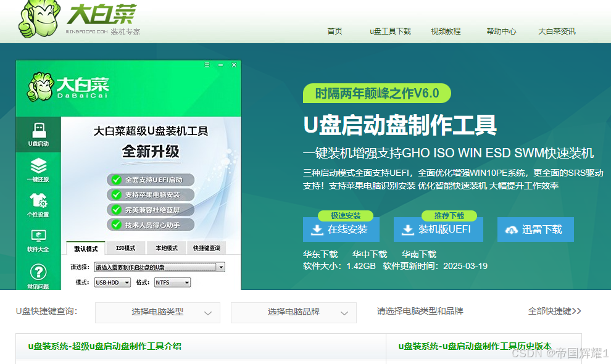This screenshot has height=364, width=611.
Task: Click the cabbage mascot in green app banner
Action: pos(40,86)
